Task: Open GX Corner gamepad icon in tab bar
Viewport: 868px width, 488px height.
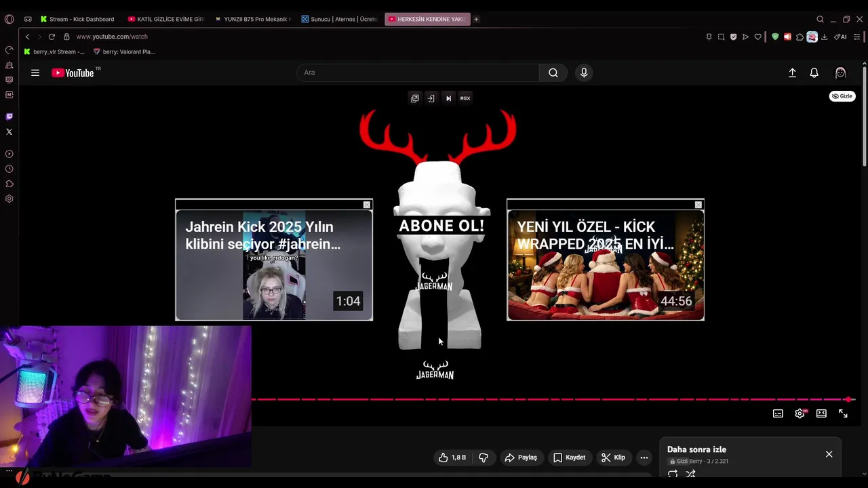Action: (28, 19)
